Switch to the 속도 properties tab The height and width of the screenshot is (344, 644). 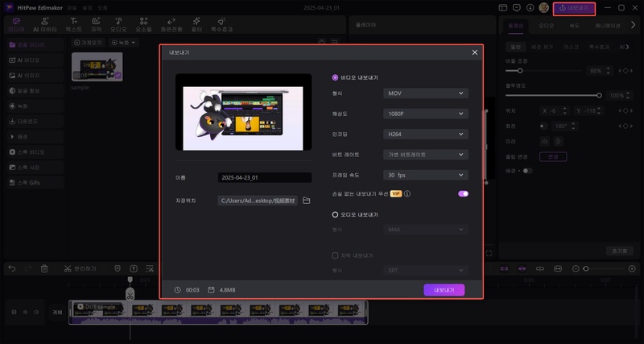click(x=574, y=25)
